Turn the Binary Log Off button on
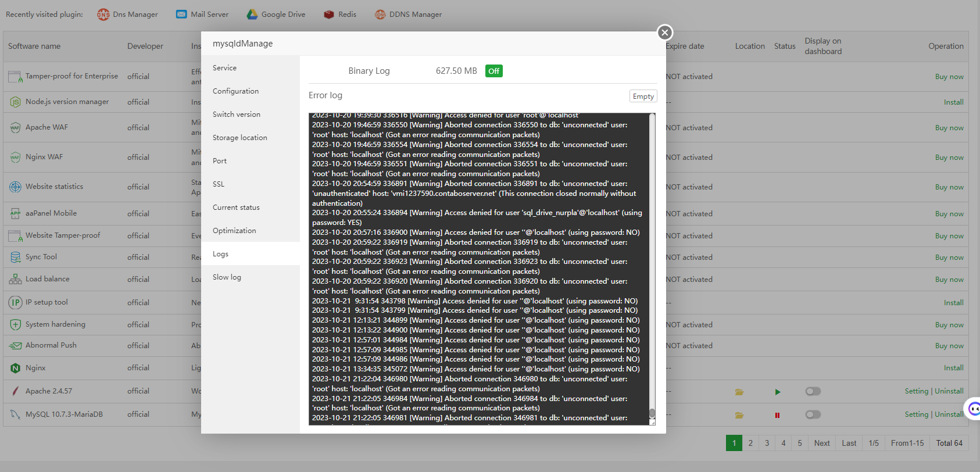 pyautogui.click(x=494, y=71)
